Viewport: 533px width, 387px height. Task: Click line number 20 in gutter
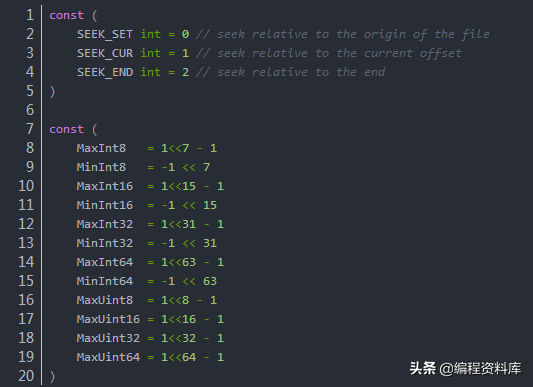click(26, 376)
